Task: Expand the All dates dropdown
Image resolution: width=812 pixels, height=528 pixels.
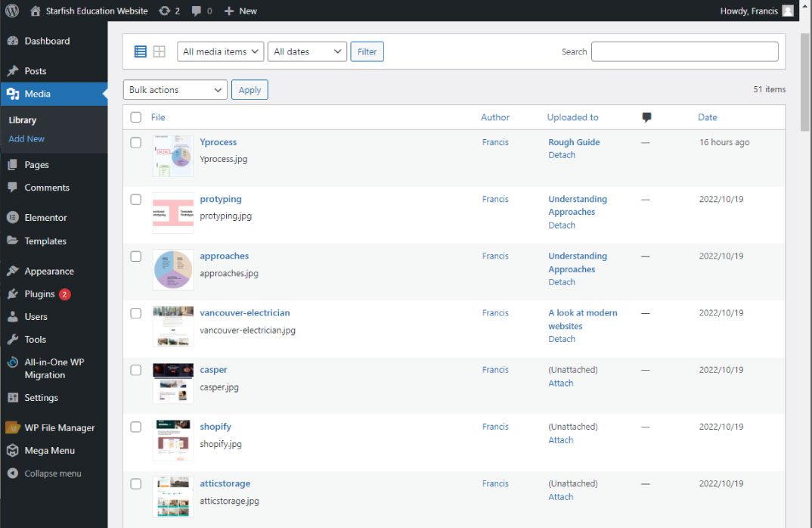Action: click(x=307, y=51)
